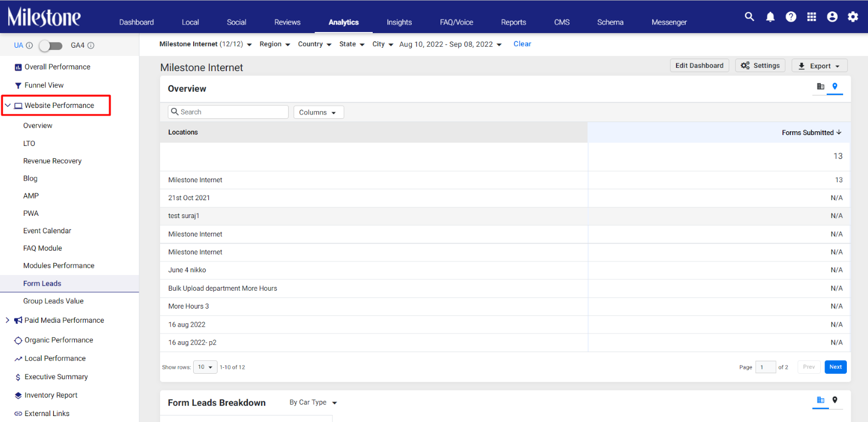Click the GA4 info icon
868x422 pixels.
(91, 46)
